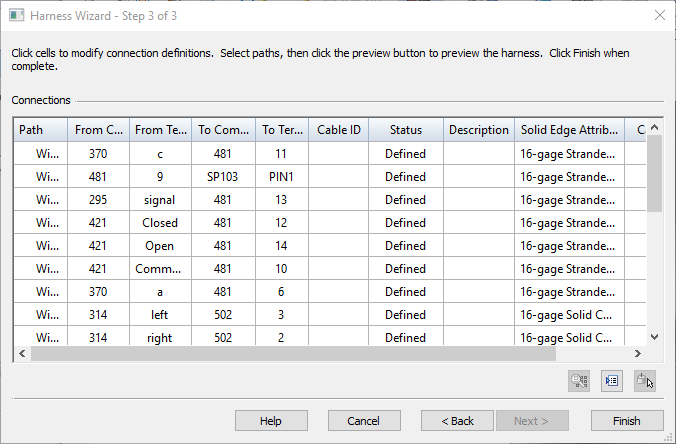Close the Harness Wizard dialog
Image resolution: width=676 pixels, height=444 pixels.
click(x=659, y=15)
